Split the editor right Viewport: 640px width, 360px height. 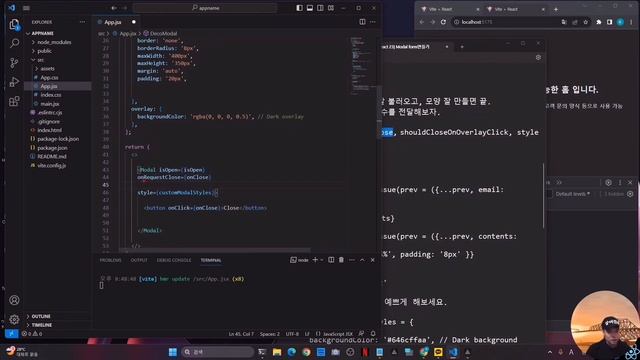pos(362,22)
